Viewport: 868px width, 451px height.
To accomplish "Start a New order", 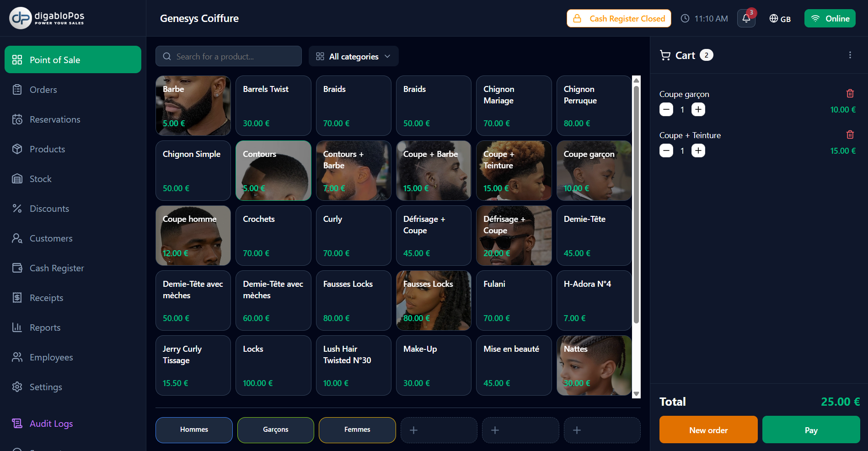I will [x=708, y=430].
